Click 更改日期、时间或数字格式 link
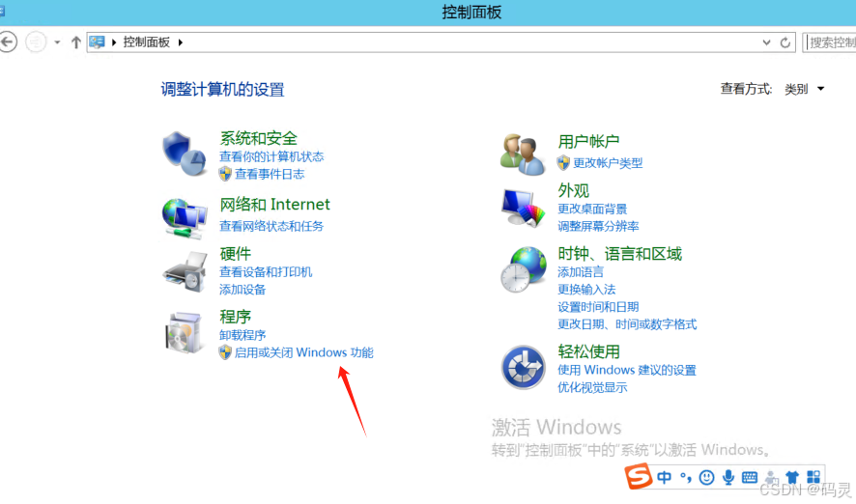This screenshot has width=856, height=504. (x=627, y=324)
